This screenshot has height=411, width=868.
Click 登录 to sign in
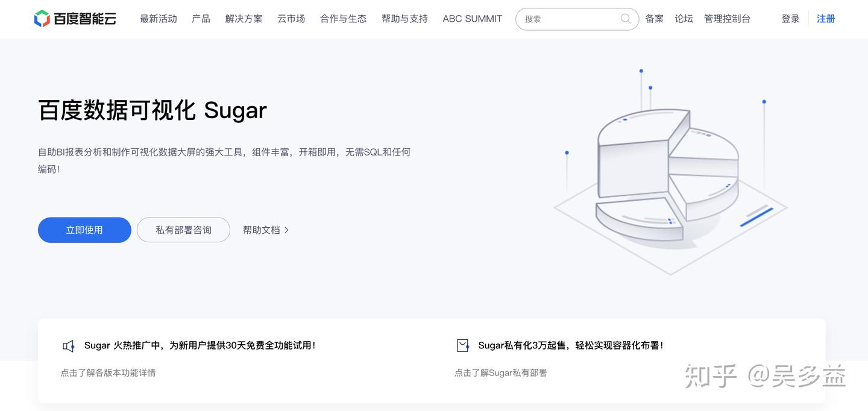(790, 19)
